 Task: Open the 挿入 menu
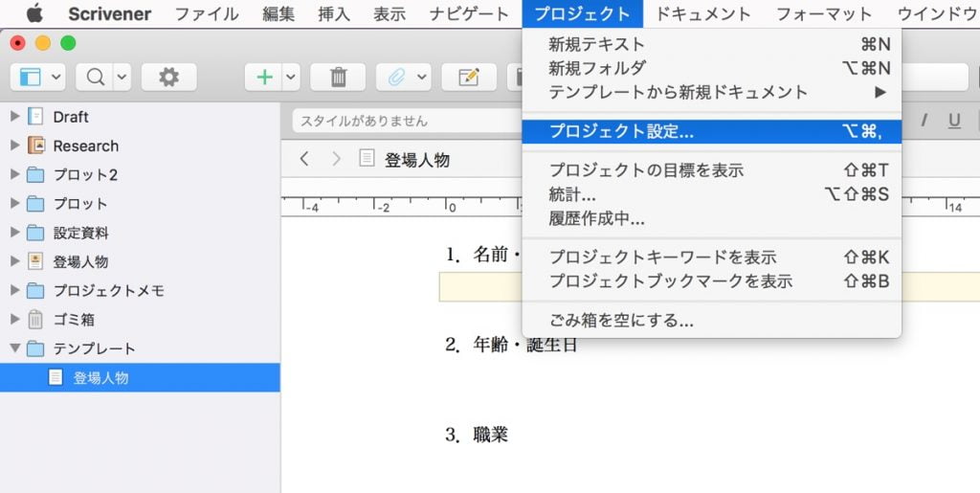coord(334,13)
